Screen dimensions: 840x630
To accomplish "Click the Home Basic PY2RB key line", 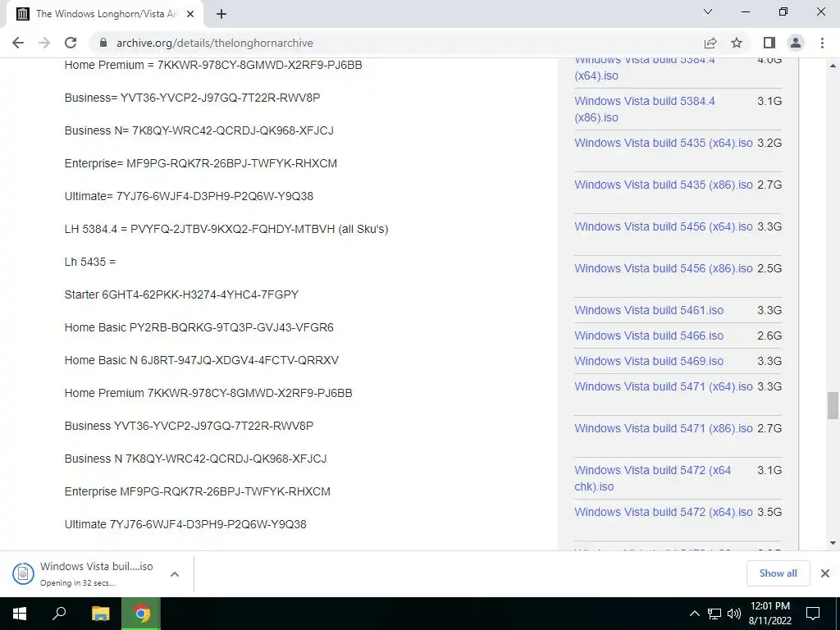I will point(199,327).
